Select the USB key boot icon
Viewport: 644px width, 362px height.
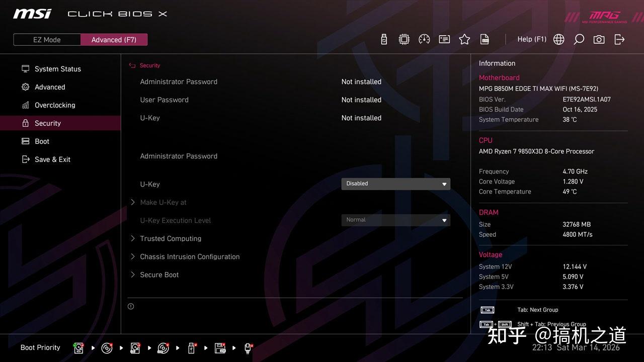click(192, 348)
